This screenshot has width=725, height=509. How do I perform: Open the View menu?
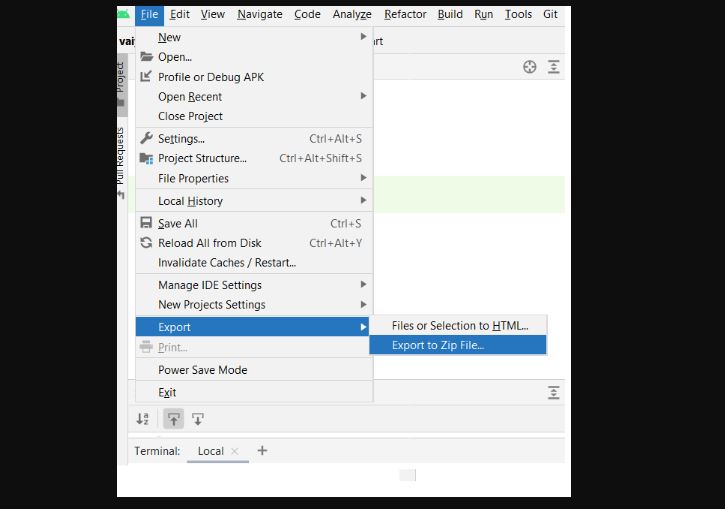click(x=213, y=14)
